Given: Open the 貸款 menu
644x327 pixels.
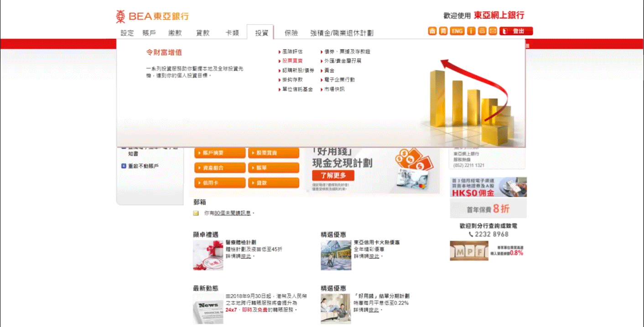Looking at the screenshot, I should [x=203, y=33].
